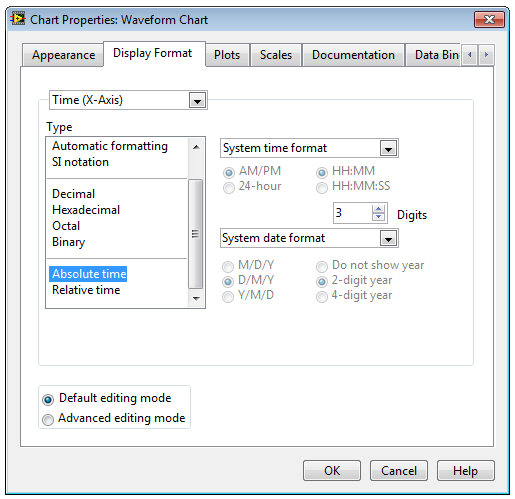Open the Scales tab
515x499 pixels.
tap(276, 55)
